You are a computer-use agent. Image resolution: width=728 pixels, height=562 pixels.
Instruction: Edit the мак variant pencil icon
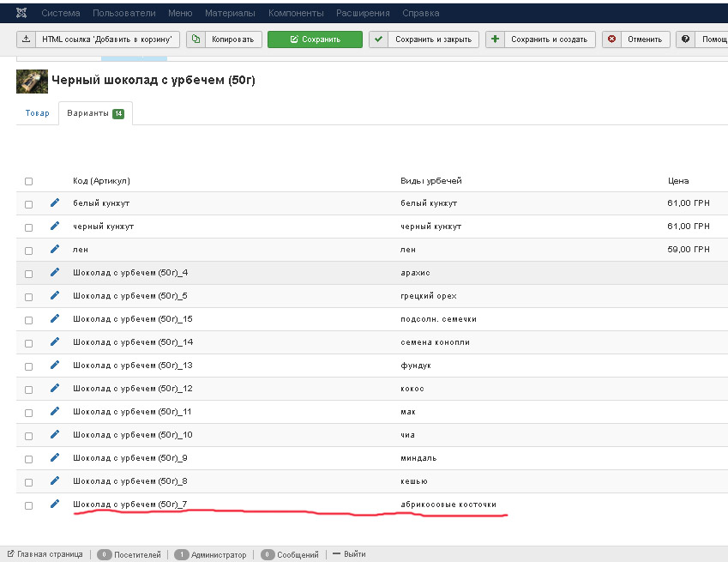click(x=55, y=411)
